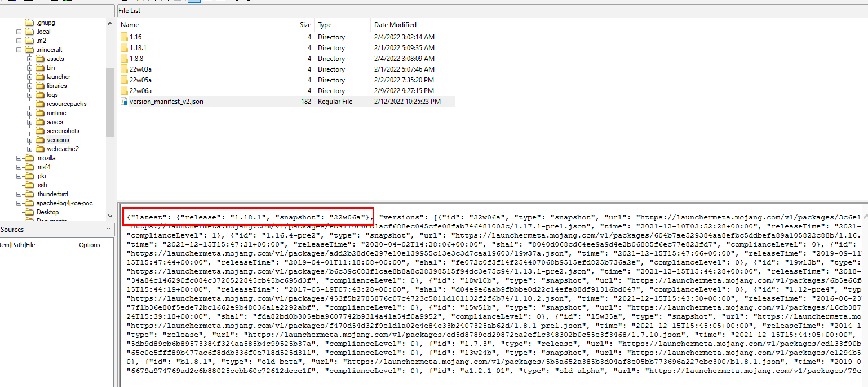Select the 1.16 directory name
The width and height of the screenshot is (868, 387).
135,37
